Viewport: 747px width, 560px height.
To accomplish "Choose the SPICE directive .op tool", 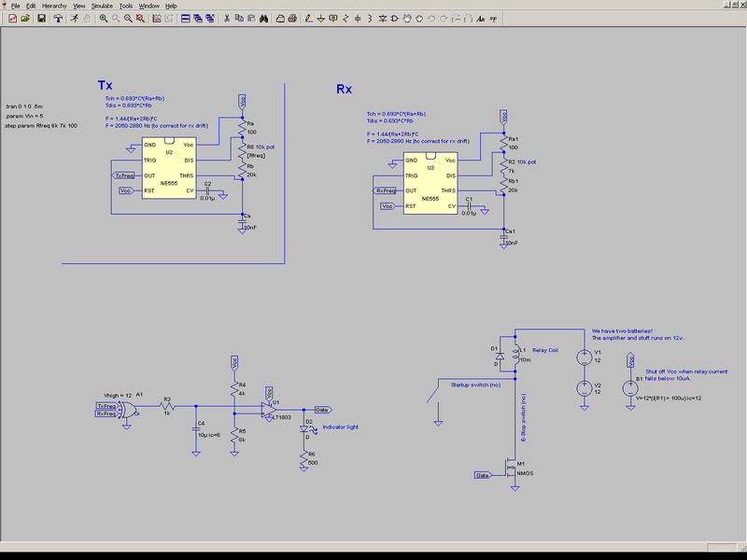I will click(x=492, y=19).
